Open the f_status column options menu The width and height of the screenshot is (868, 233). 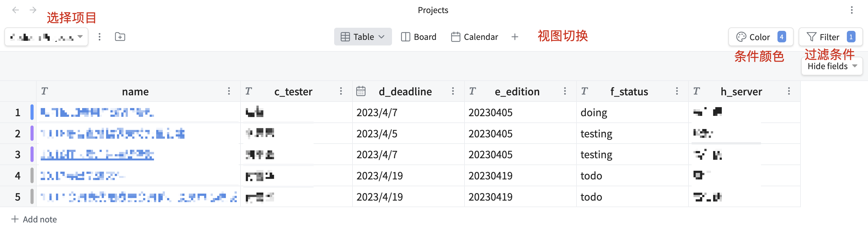pyautogui.click(x=677, y=91)
